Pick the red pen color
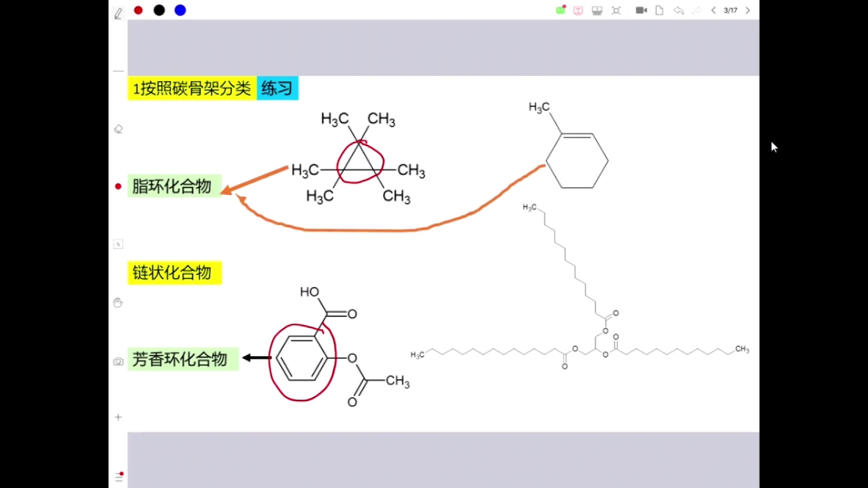 [x=138, y=10]
